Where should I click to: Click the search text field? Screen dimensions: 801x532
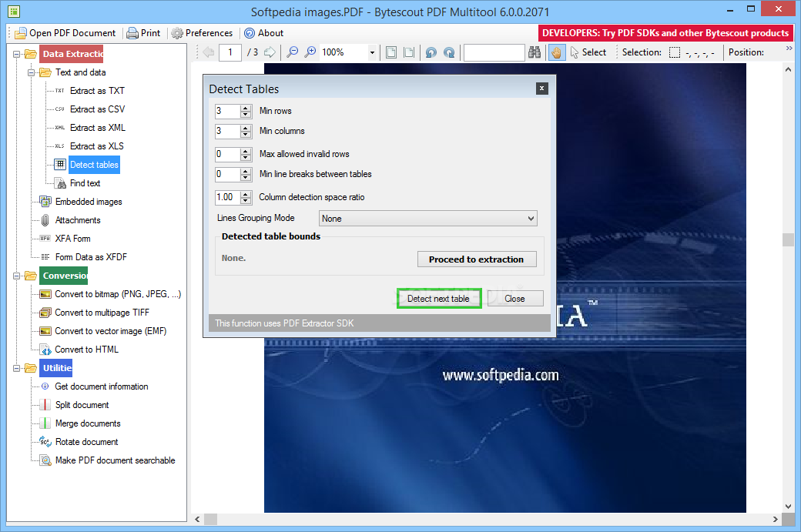[x=494, y=52]
